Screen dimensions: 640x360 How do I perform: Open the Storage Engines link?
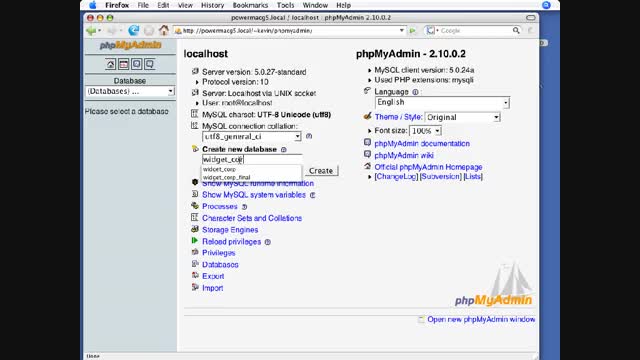[x=230, y=230]
